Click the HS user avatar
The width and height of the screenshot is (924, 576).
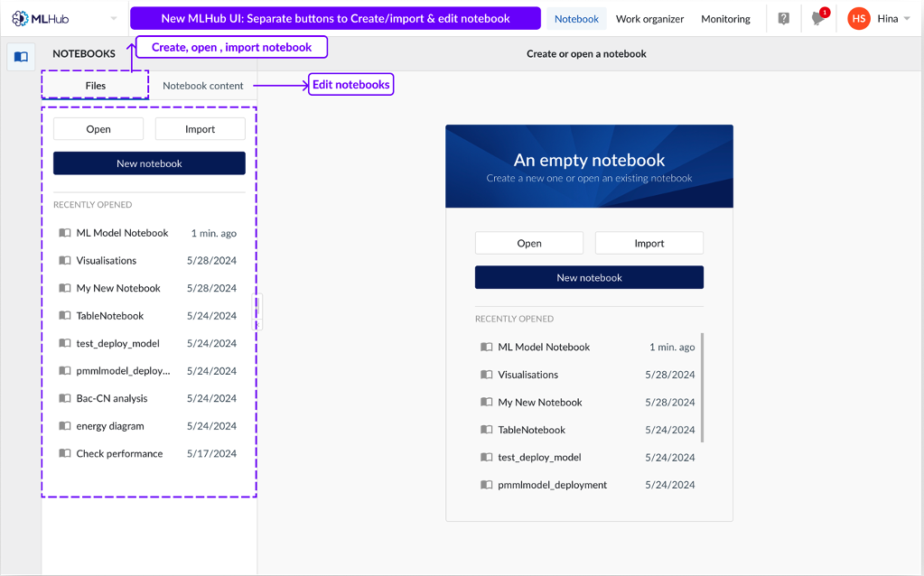(x=858, y=19)
